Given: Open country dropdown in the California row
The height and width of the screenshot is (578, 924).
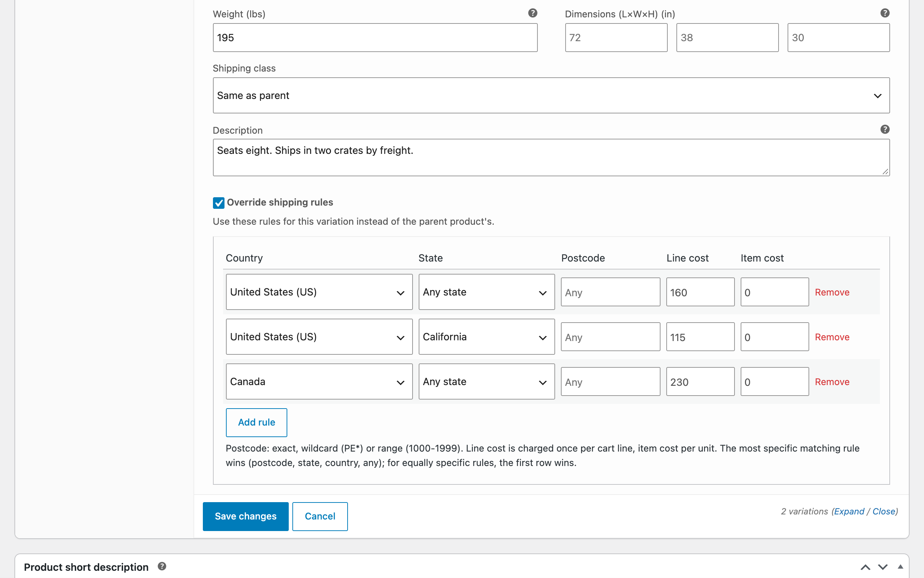Looking at the screenshot, I should pyautogui.click(x=319, y=337).
